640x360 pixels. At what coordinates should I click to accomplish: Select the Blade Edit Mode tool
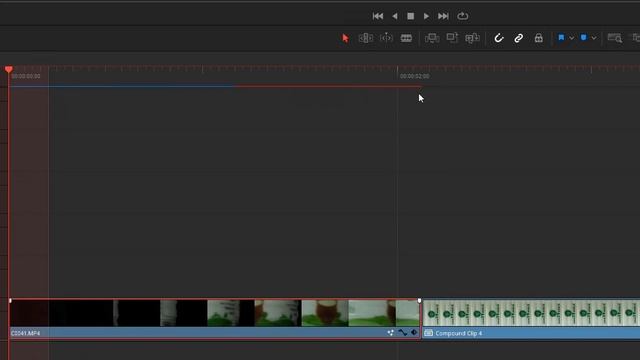tap(406, 38)
